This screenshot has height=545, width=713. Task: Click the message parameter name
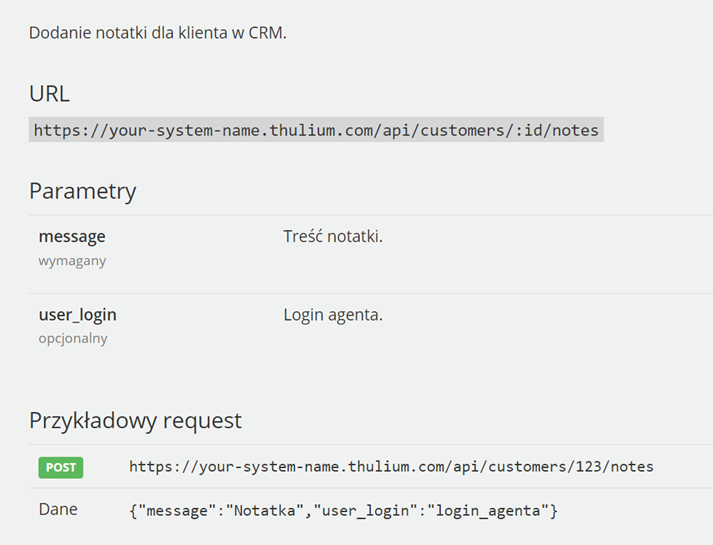coord(72,236)
